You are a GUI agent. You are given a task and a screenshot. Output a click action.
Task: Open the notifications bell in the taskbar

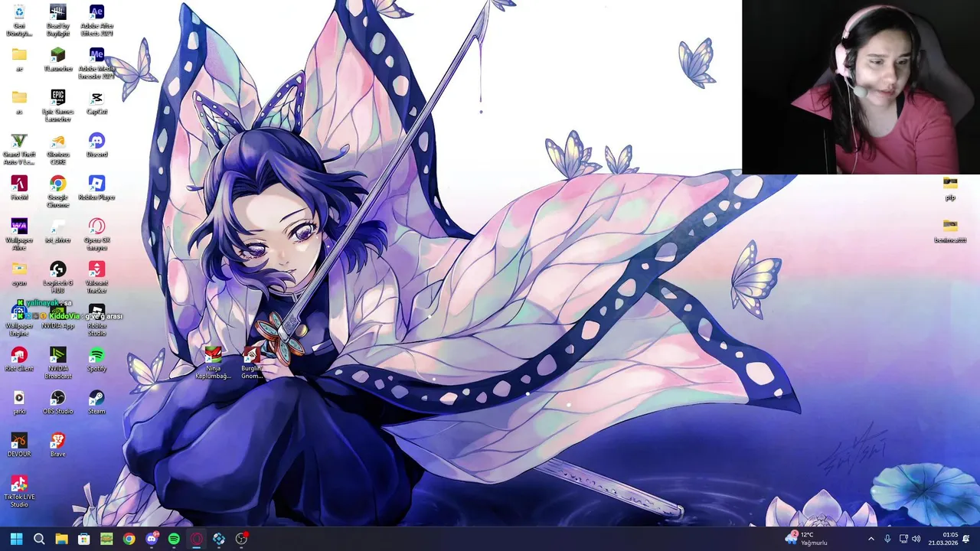coord(966,539)
